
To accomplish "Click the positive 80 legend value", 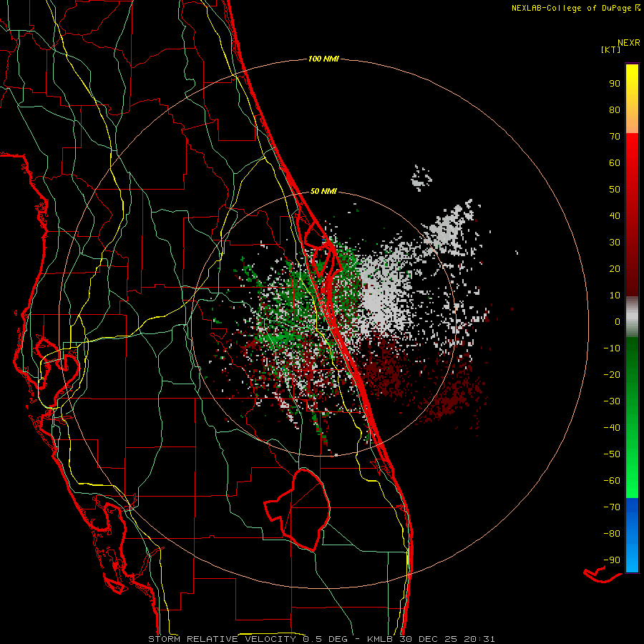I will pos(615,110).
